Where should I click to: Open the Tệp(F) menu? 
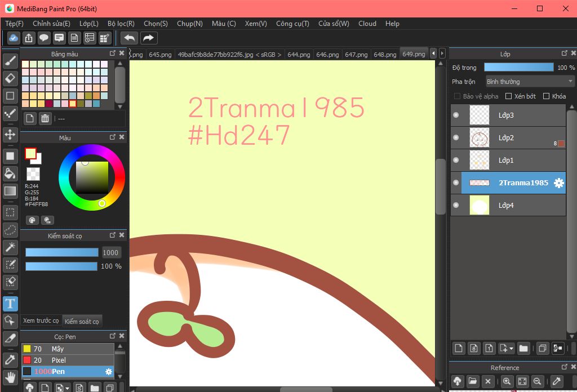[14, 24]
